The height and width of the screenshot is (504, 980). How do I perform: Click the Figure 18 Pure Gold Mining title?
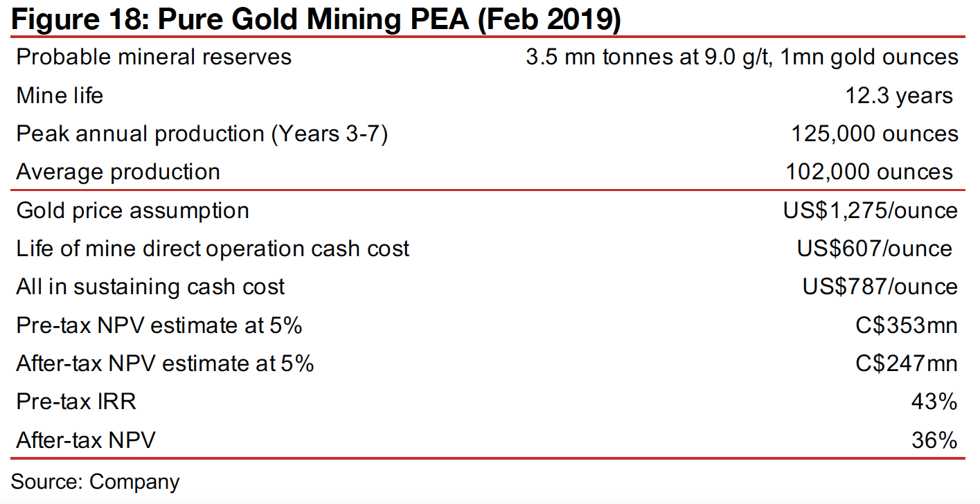(x=316, y=18)
